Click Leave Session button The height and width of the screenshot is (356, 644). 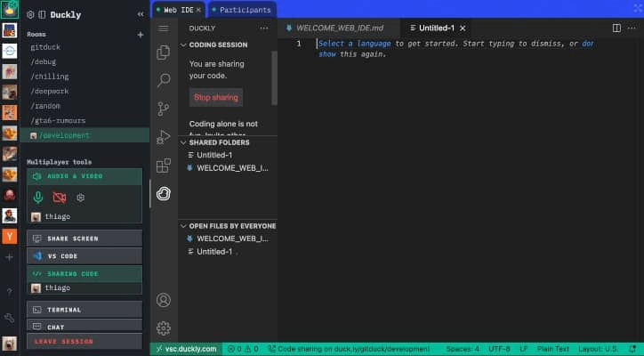(85, 341)
